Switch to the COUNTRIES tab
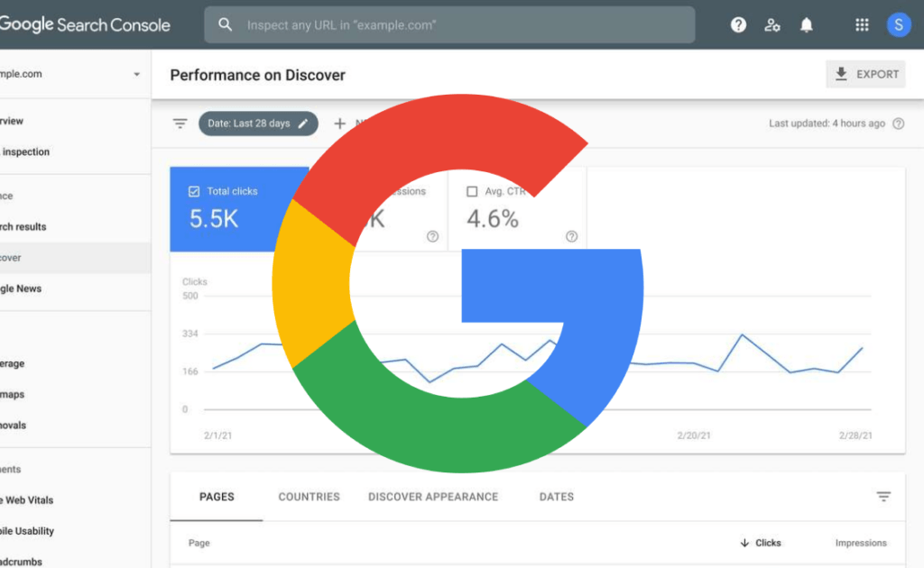 coord(309,497)
